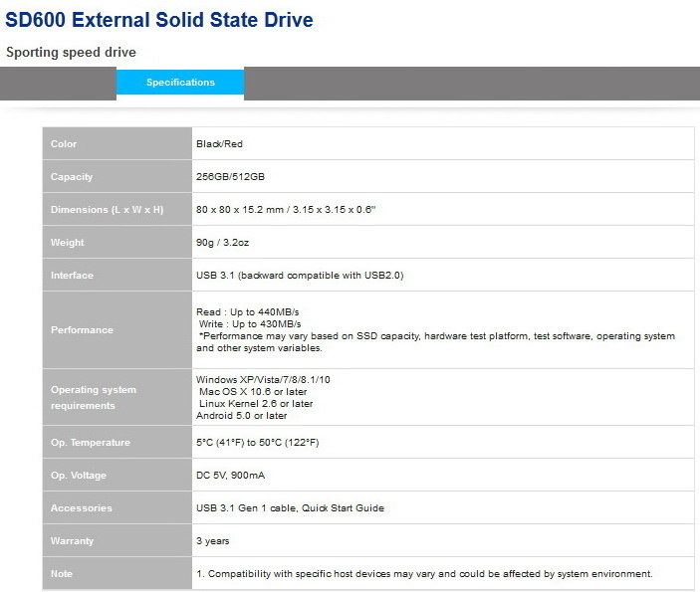Click the Mac OS X 10.6 or later line

tap(253, 392)
